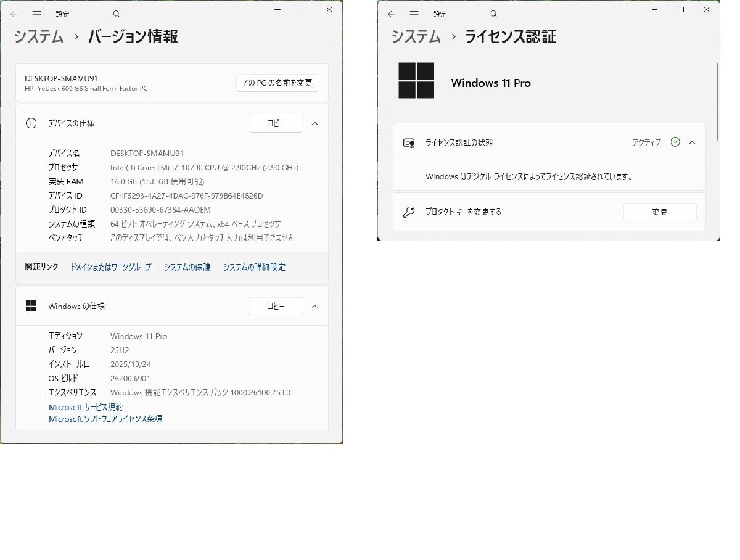Viewport: 740px width, 560px height.
Task: Collapse the デバイスの仕様 section
Action: tap(314, 123)
